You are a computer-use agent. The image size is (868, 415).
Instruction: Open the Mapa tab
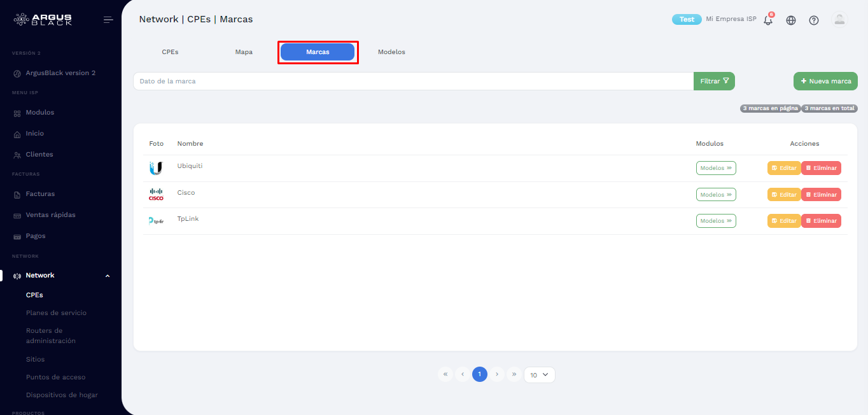coord(244,52)
